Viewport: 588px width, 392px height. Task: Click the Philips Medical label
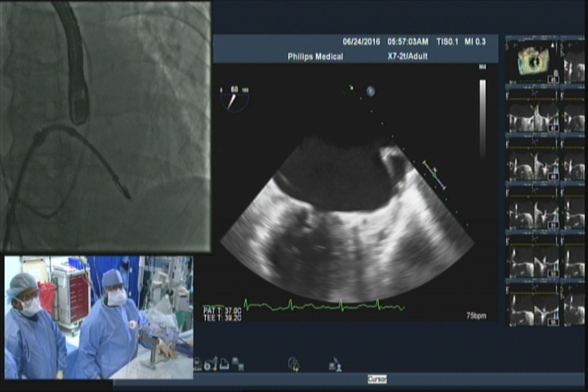pos(315,56)
